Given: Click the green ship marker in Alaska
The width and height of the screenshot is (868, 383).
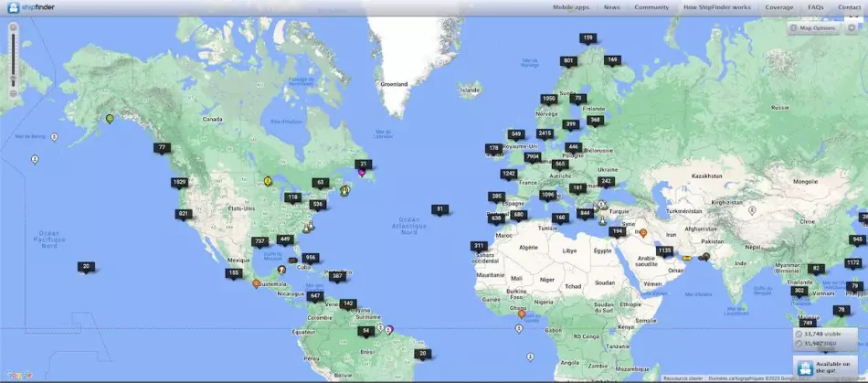Looking at the screenshot, I should tap(110, 119).
